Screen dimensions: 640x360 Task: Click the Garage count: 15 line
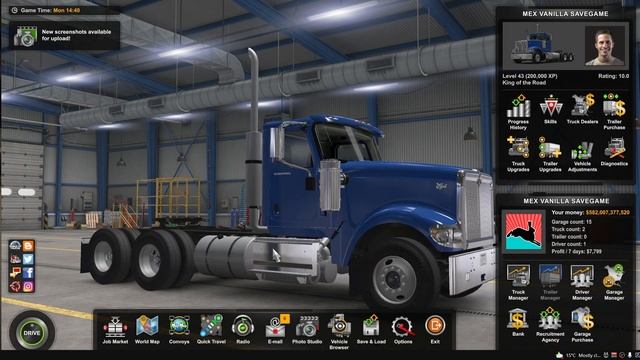click(x=571, y=222)
